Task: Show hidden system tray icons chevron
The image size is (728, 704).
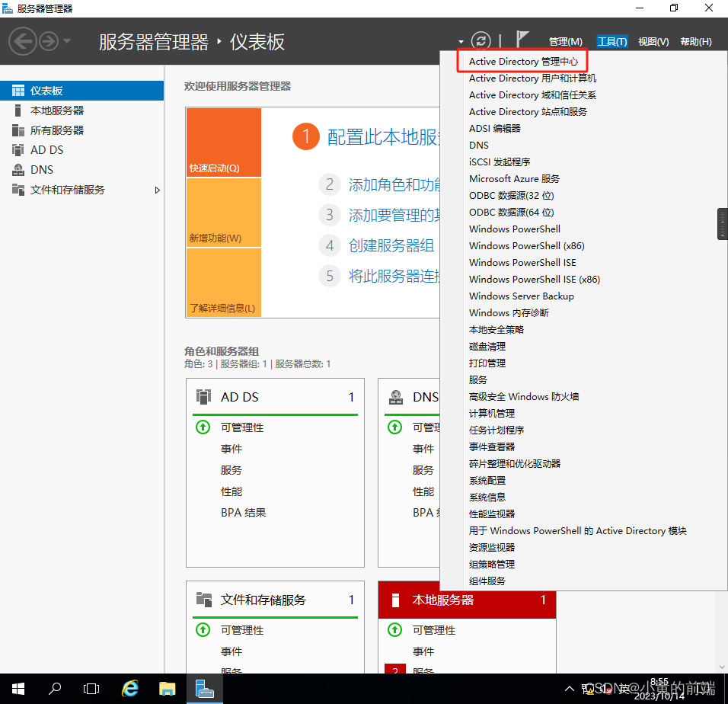Action: [569, 689]
